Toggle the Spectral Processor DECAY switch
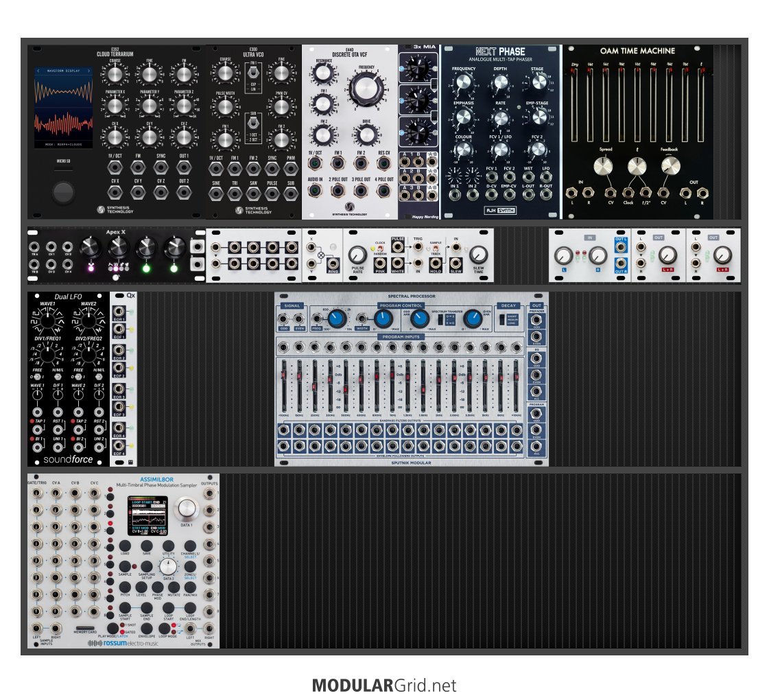The height and width of the screenshot is (700, 769). 501,319
